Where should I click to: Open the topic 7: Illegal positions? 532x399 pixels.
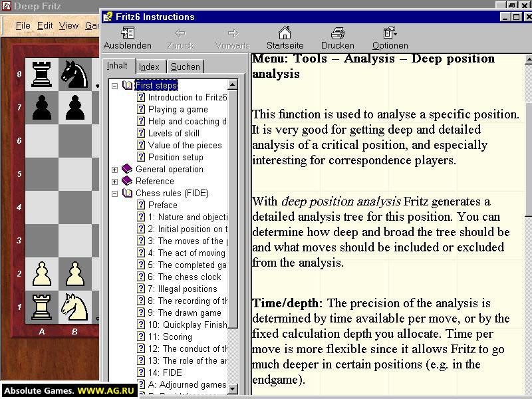click(x=182, y=289)
